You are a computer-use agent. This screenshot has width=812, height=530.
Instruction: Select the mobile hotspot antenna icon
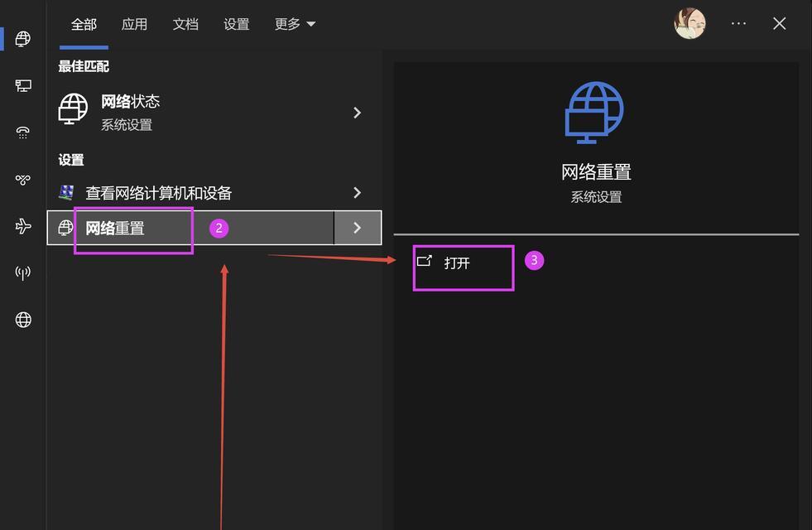[23, 273]
